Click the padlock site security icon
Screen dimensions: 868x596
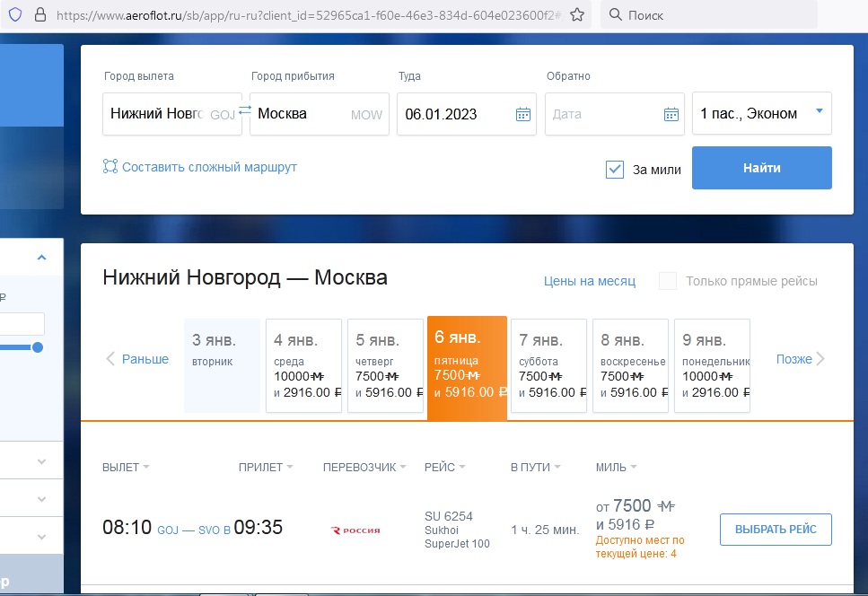coord(39,15)
